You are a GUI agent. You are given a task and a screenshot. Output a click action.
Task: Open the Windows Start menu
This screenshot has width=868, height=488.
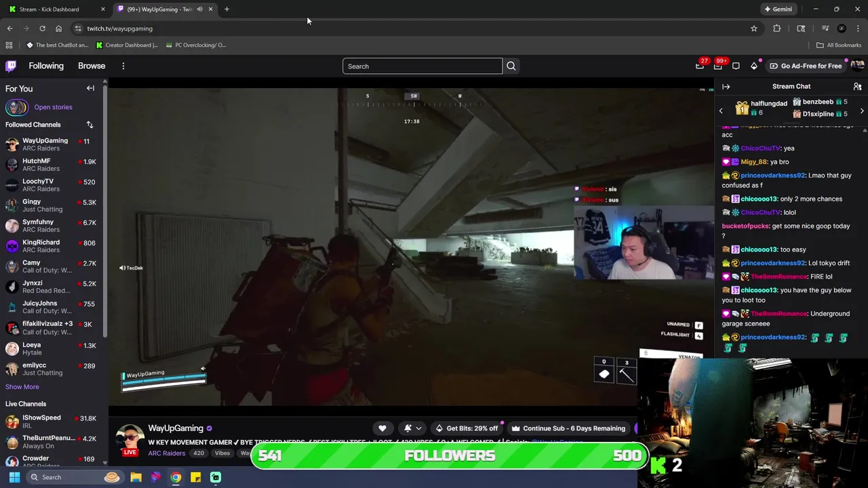14,477
